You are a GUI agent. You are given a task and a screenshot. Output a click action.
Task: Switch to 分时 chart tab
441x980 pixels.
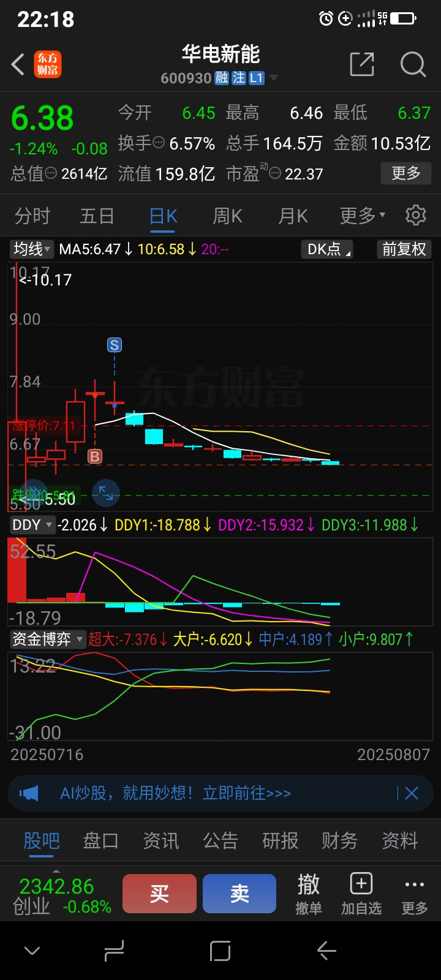pyautogui.click(x=32, y=216)
